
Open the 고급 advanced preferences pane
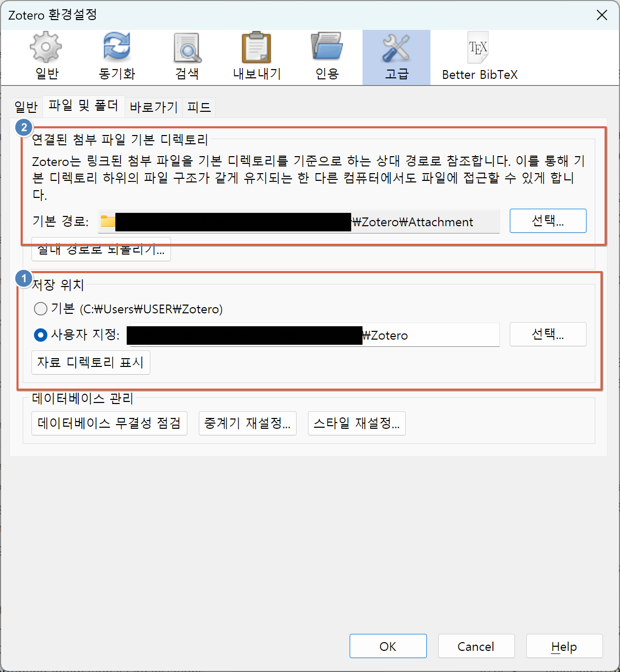click(x=397, y=57)
